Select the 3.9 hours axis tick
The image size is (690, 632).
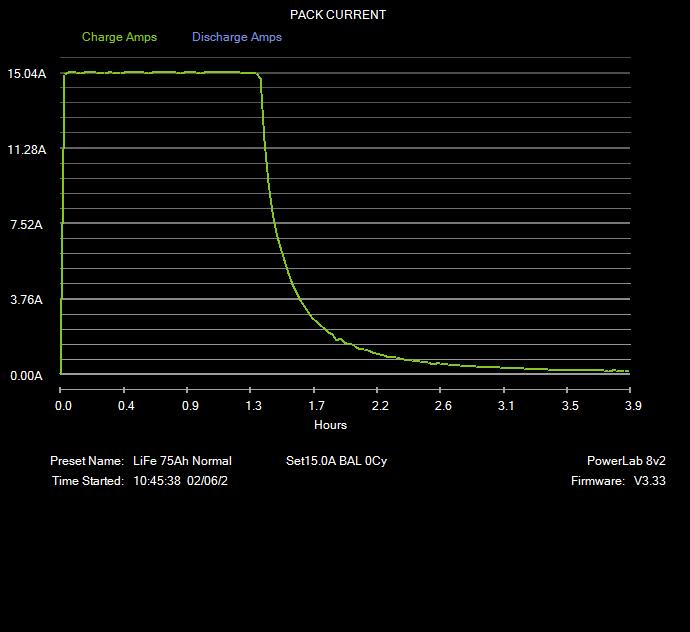pos(633,406)
